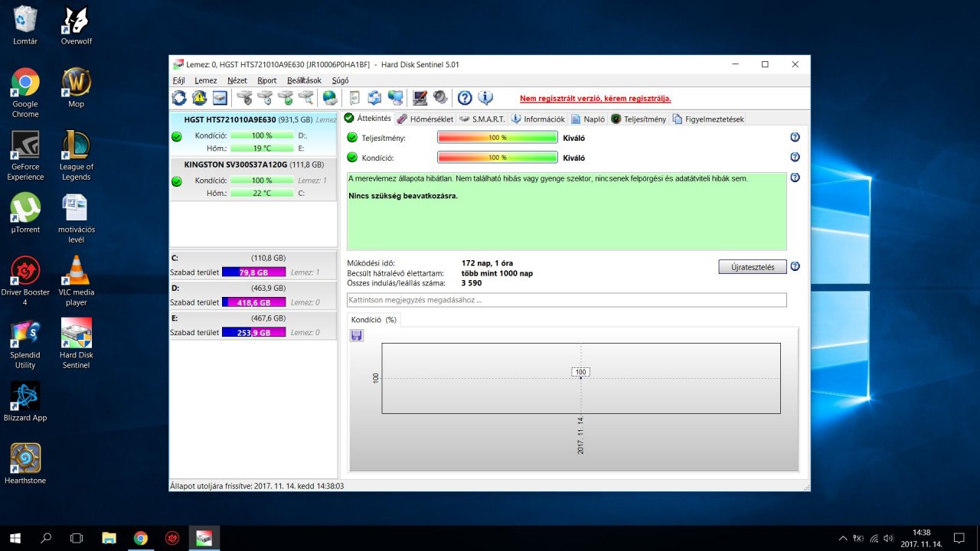The width and height of the screenshot is (980, 551).
Task: Select the Áttekintés tab
Action: [367, 119]
